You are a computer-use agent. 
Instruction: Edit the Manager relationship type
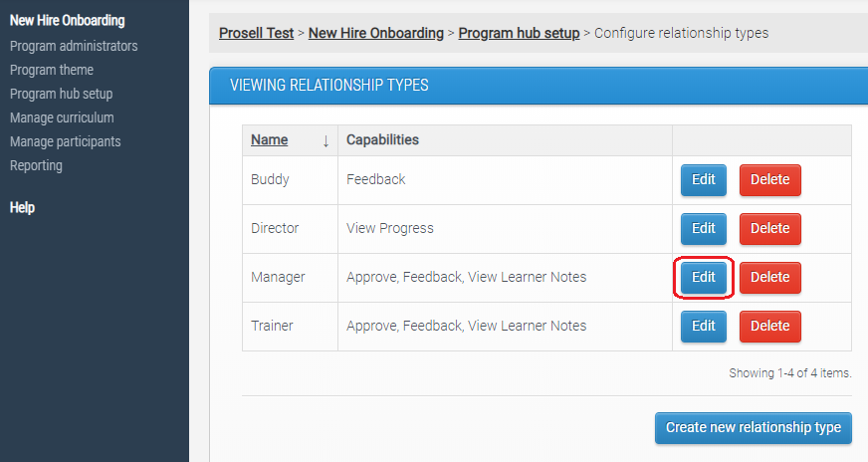pos(704,278)
